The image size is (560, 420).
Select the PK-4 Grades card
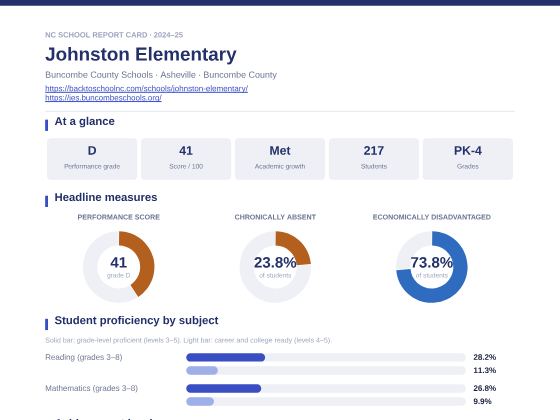point(468,159)
